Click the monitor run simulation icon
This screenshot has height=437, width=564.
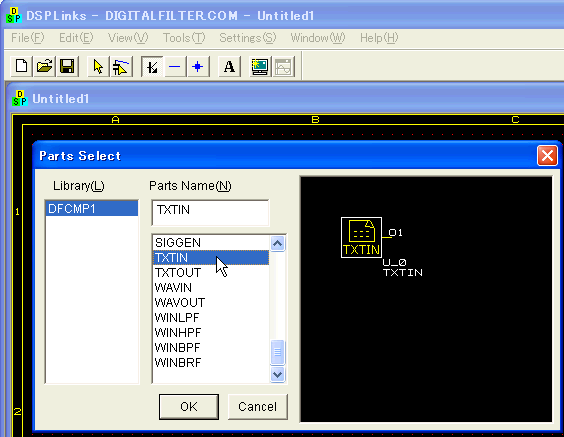(x=260, y=67)
